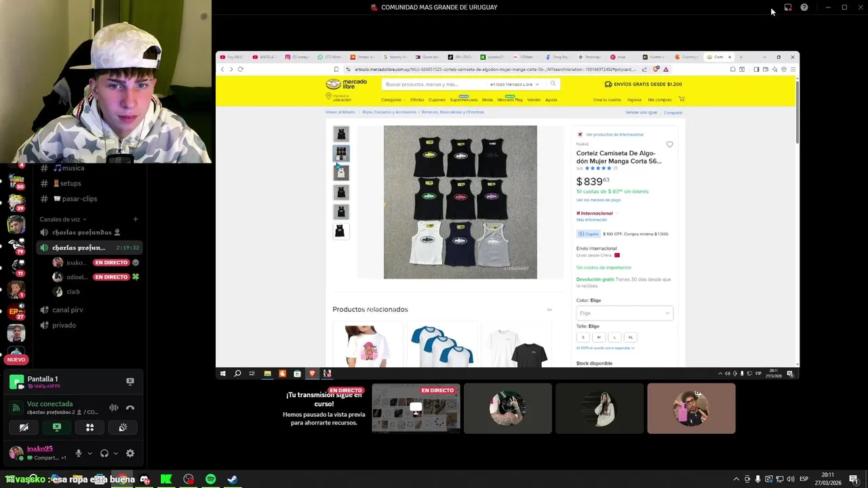
Task: Click Crea tu cuenta link
Action: (x=607, y=100)
